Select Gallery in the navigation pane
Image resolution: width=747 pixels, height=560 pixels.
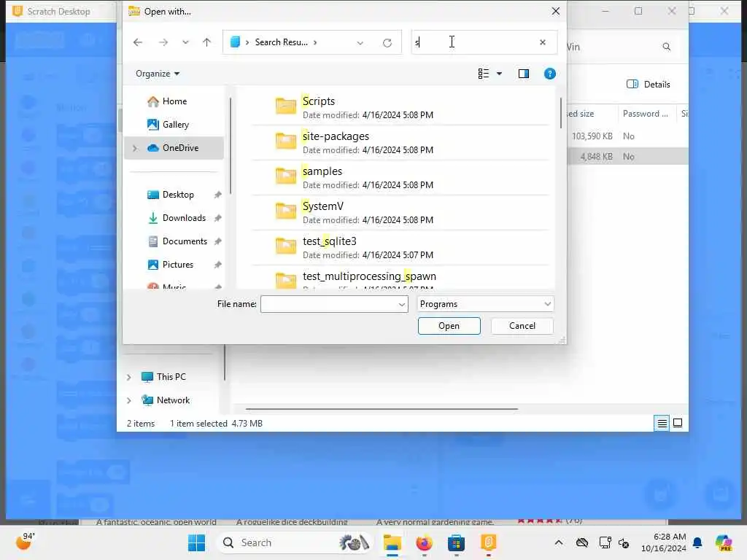174,124
